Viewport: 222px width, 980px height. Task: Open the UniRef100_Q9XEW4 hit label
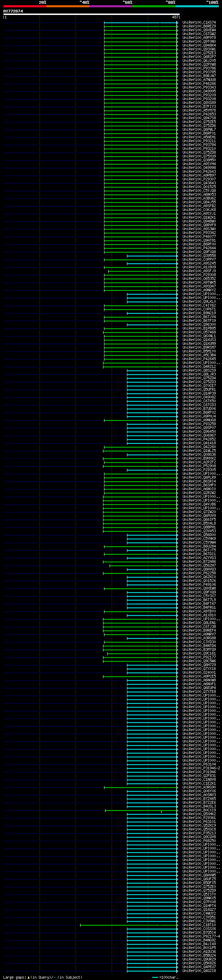(x=199, y=30)
